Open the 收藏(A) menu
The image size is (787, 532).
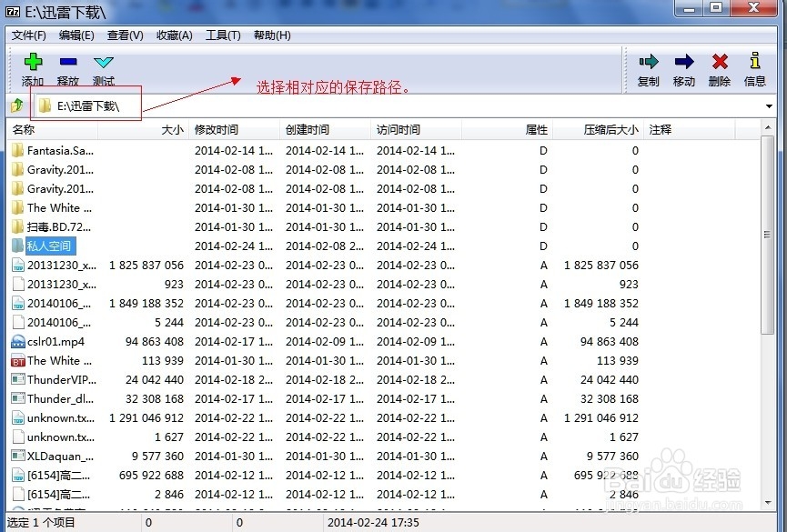174,35
